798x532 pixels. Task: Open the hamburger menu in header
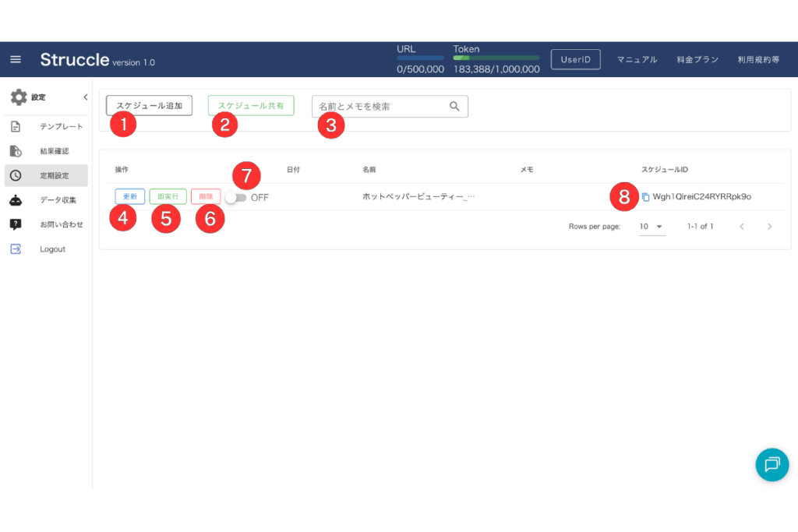[16, 59]
